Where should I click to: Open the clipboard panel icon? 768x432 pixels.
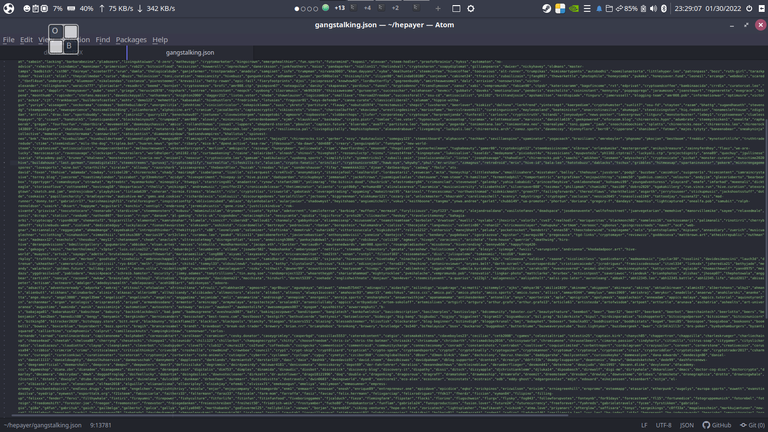(35, 8)
